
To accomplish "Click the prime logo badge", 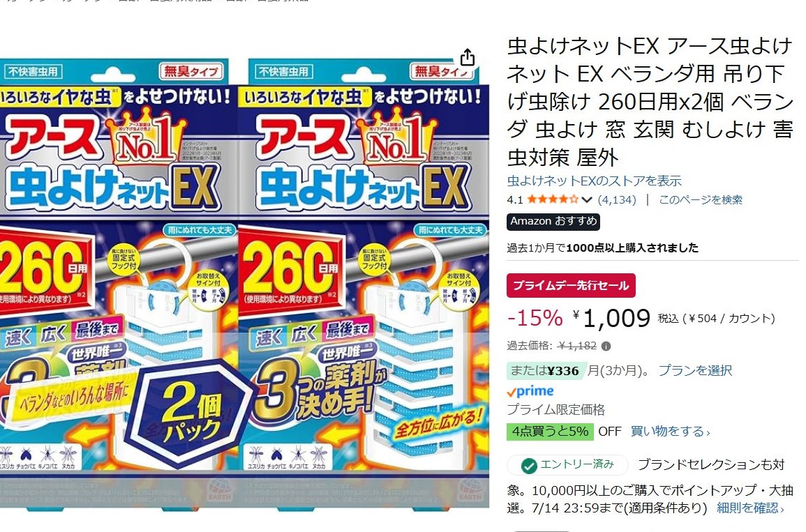I will click(530, 391).
